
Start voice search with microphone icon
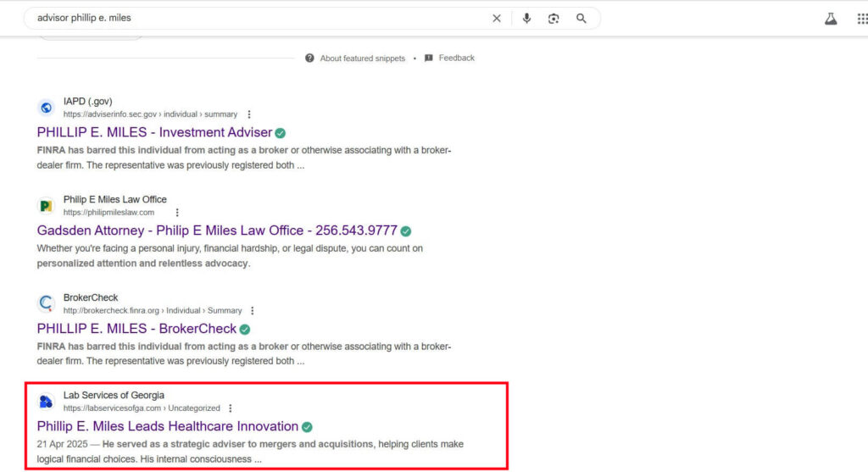coord(526,19)
